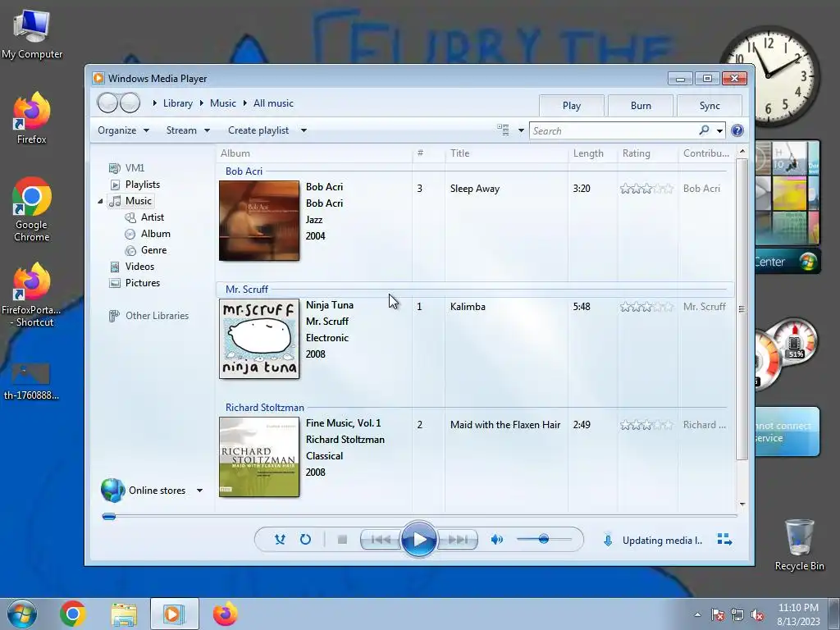Click Create playlist
The width and height of the screenshot is (840, 630).
[x=258, y=130]
